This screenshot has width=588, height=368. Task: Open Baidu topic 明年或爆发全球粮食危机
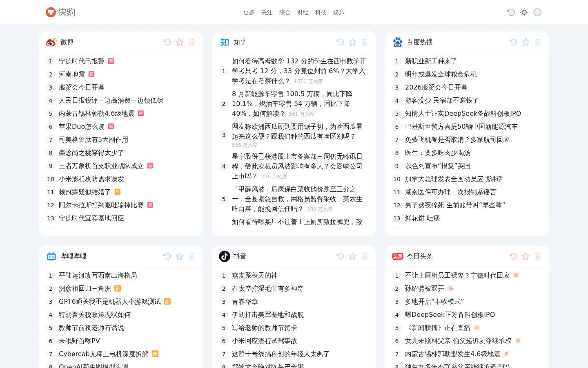click(x=441, y=74)
